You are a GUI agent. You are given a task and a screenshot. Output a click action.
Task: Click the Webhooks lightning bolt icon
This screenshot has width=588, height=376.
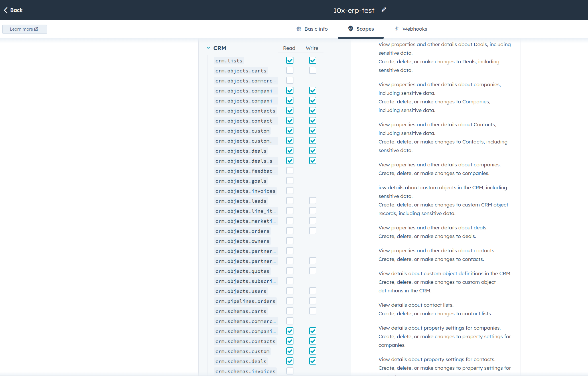pyautogui.click(x=397, y=29)
